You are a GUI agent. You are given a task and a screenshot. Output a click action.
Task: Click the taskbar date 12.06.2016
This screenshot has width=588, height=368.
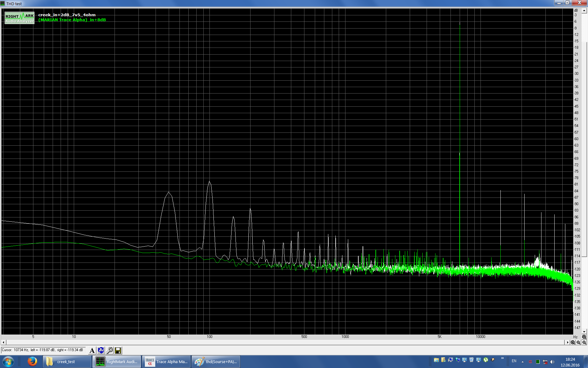[x=570, y=365]
